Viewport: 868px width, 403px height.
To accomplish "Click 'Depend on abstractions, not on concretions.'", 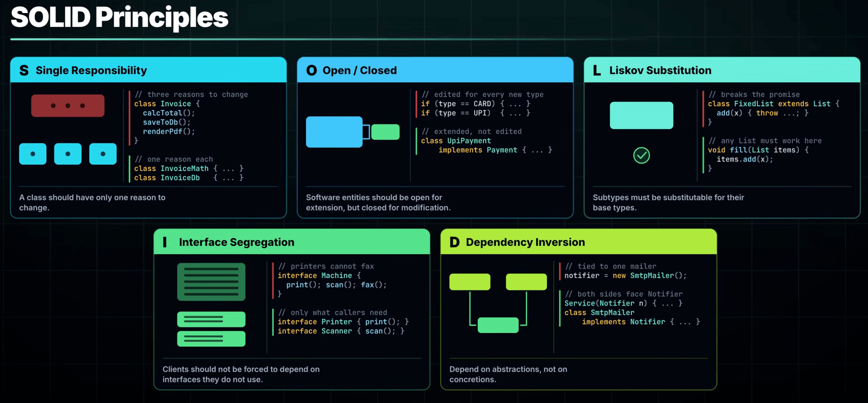I will pos(508,374).
